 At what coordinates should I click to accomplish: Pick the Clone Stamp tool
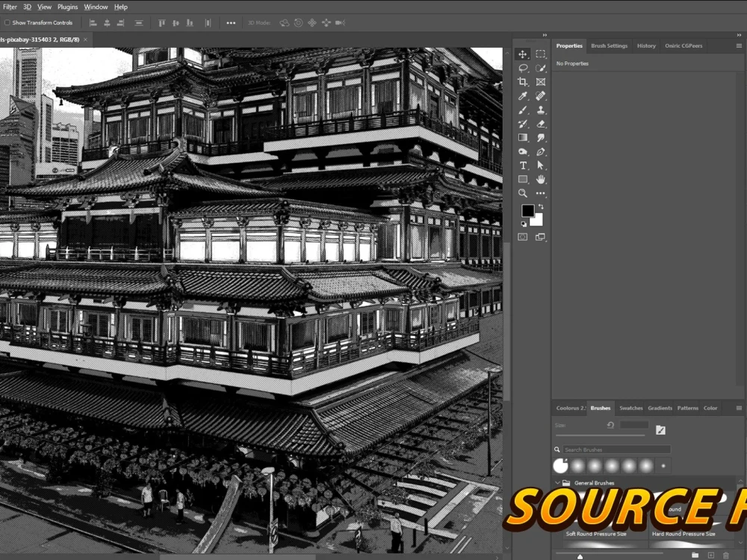coord(540,109)
